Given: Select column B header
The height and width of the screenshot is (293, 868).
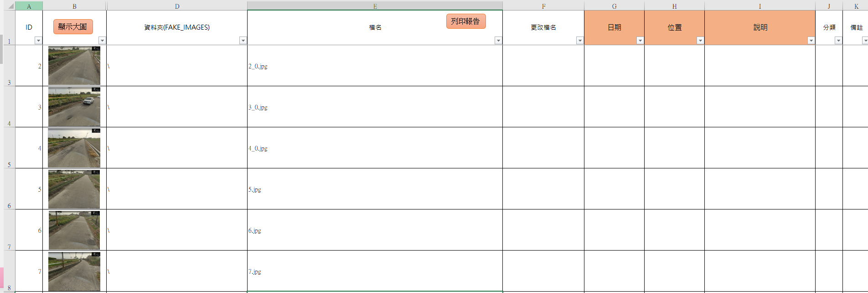Looking at the screenshot, I should pos(74,6).
